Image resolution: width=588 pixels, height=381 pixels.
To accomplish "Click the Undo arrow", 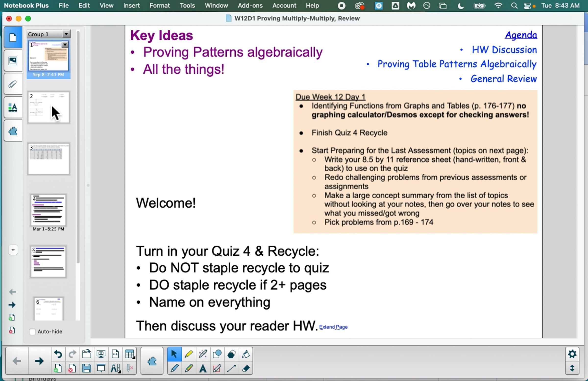I will tap(58, 354).
